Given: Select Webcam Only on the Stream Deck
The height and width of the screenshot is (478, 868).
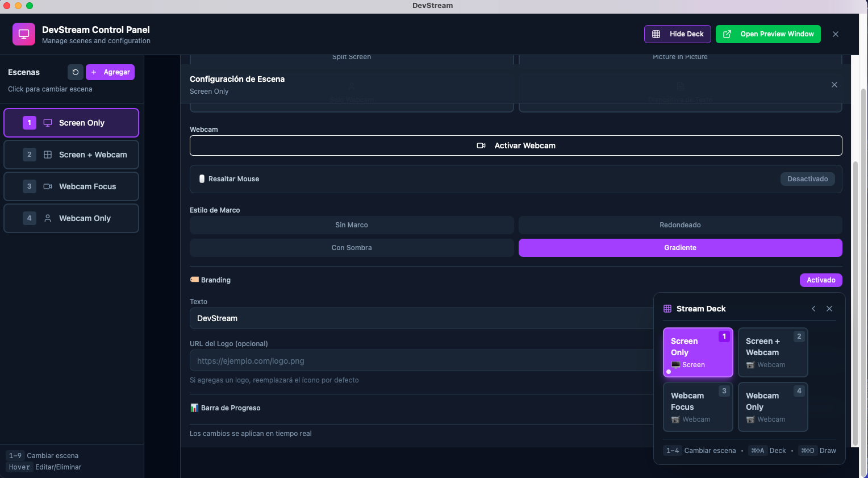Looking at the screenshot, I should click(773, 406).
